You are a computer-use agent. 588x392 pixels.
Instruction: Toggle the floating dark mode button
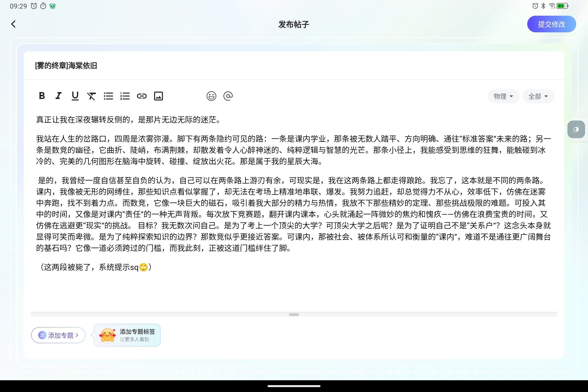[x=576, y=129]
